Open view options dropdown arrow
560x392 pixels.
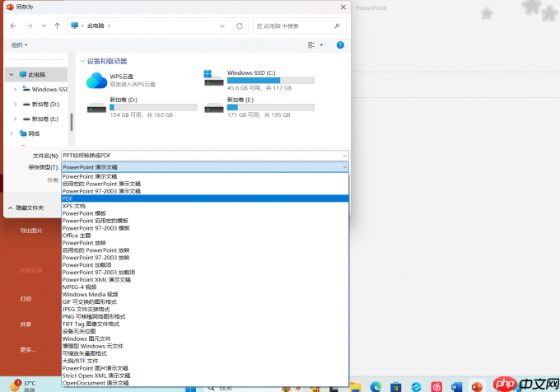[x=321, y=45]
